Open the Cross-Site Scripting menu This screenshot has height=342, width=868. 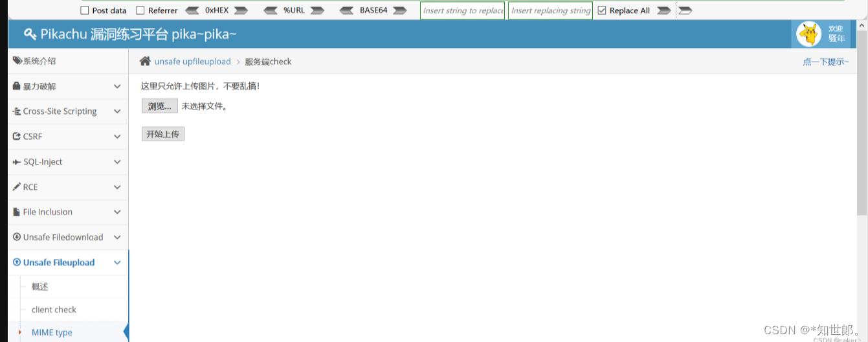68,111
